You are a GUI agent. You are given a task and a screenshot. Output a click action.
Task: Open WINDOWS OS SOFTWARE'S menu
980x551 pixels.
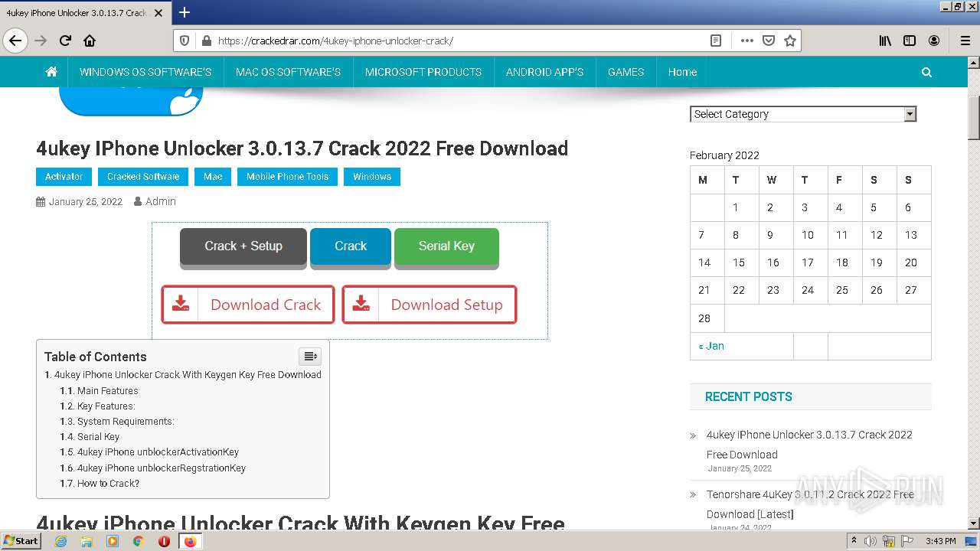[145, 72]
